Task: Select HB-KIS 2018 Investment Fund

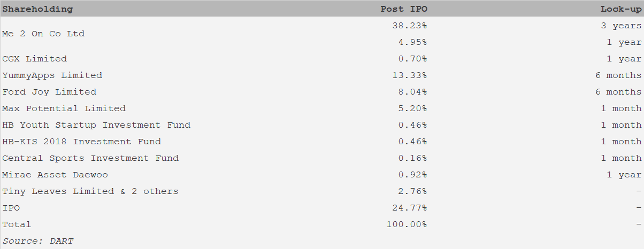Action: tap(82, 142)
